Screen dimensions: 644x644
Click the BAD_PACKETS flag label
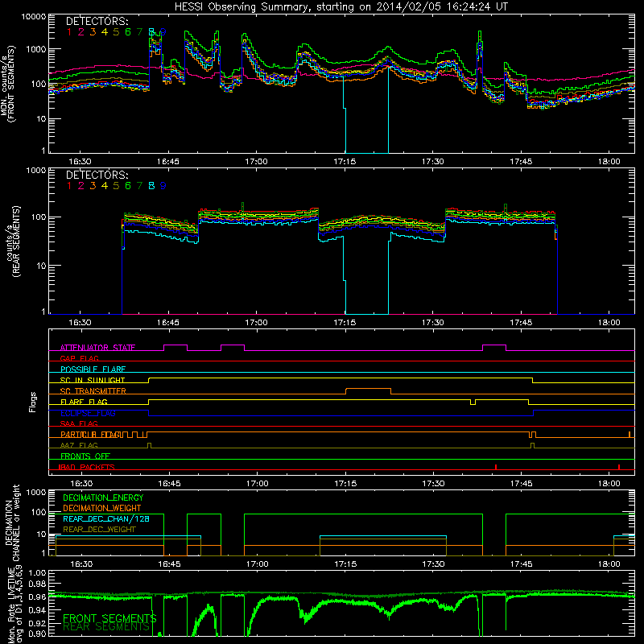click(x=87, y=467)
